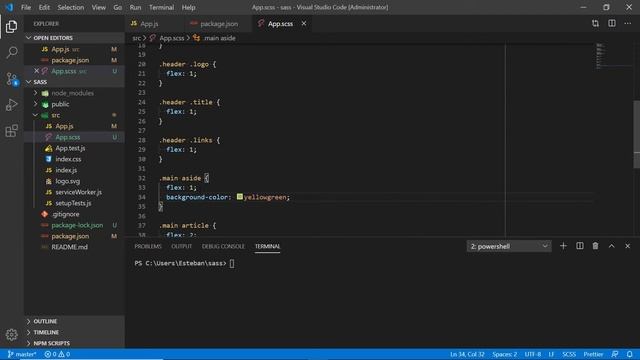Collapse the SASS folder section
Image resolution: width=640 pixels, height=360 pixels.
(29, 82)
